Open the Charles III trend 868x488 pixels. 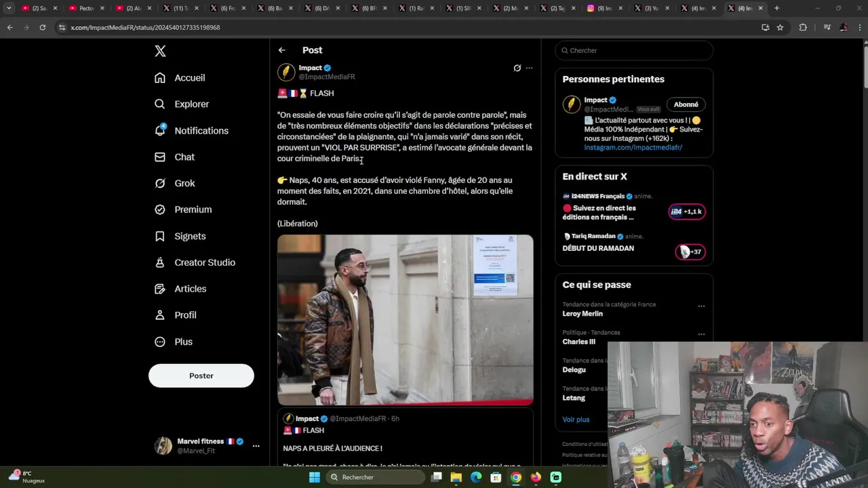click(x=578, y=342)
